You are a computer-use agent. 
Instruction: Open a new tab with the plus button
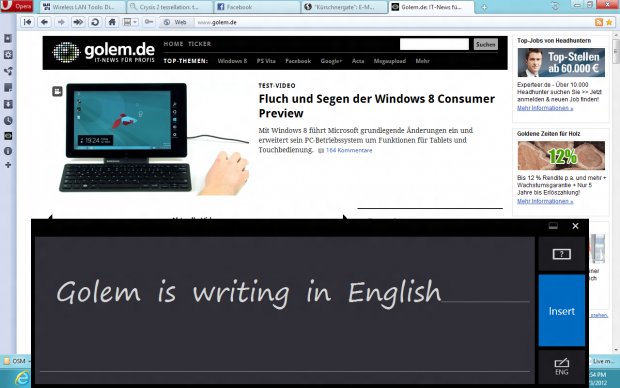pyautogui.click(x=484, y=7)
